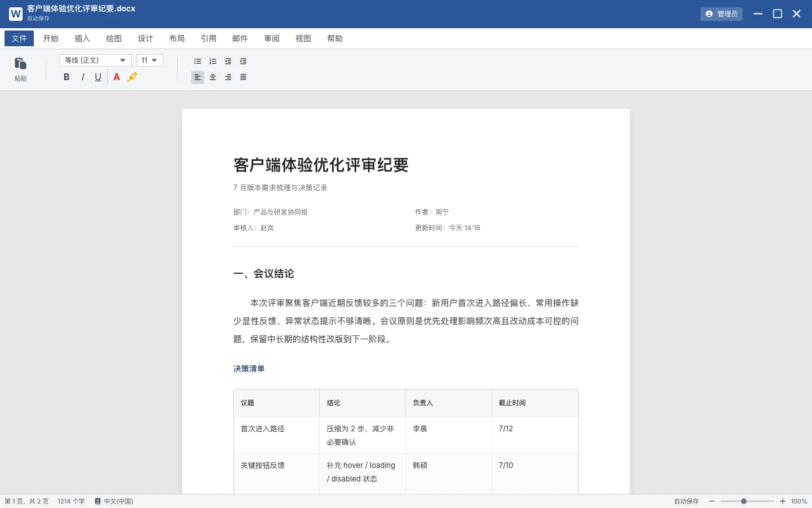Click the table cell 李晨
812x508 pixels.
(x=449, y=435)
